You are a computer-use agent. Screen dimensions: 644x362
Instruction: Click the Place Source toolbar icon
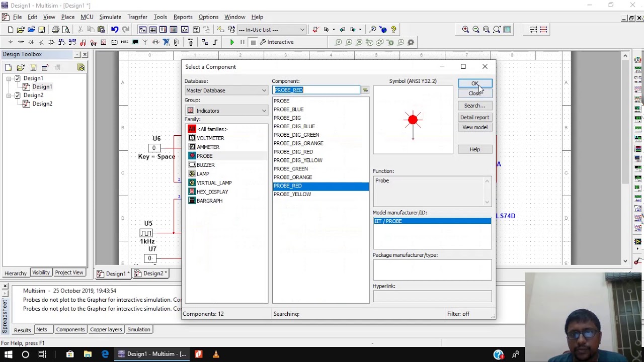tap(10, 42)
